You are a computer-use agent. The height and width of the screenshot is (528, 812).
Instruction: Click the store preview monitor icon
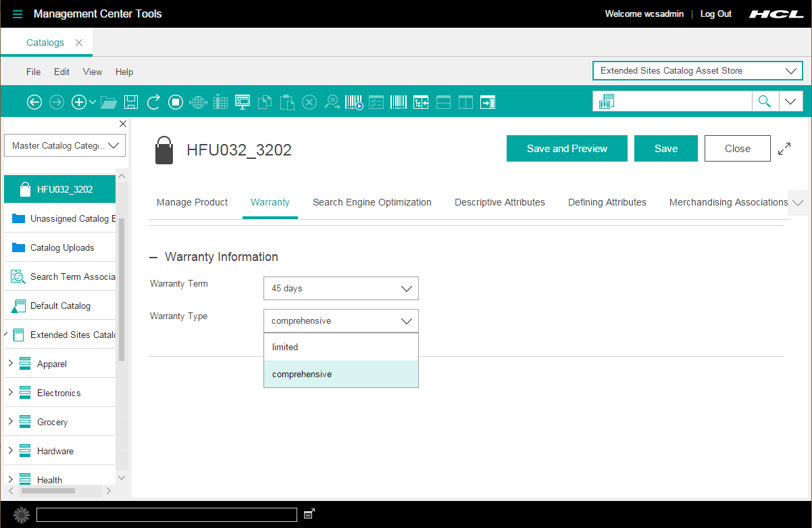[x=242, y=102]
